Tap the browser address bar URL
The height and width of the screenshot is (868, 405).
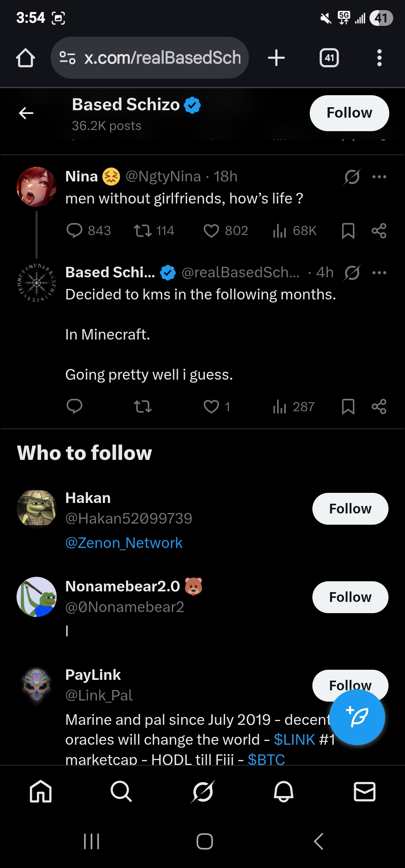162,58
